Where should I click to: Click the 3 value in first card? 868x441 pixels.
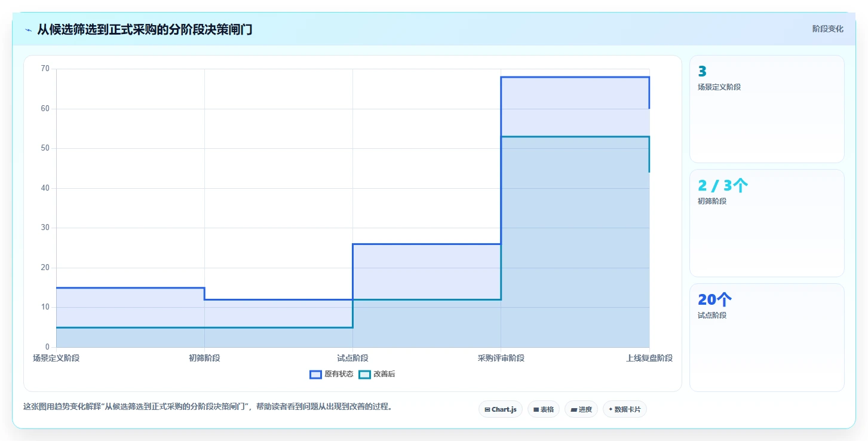coord(702,72)
